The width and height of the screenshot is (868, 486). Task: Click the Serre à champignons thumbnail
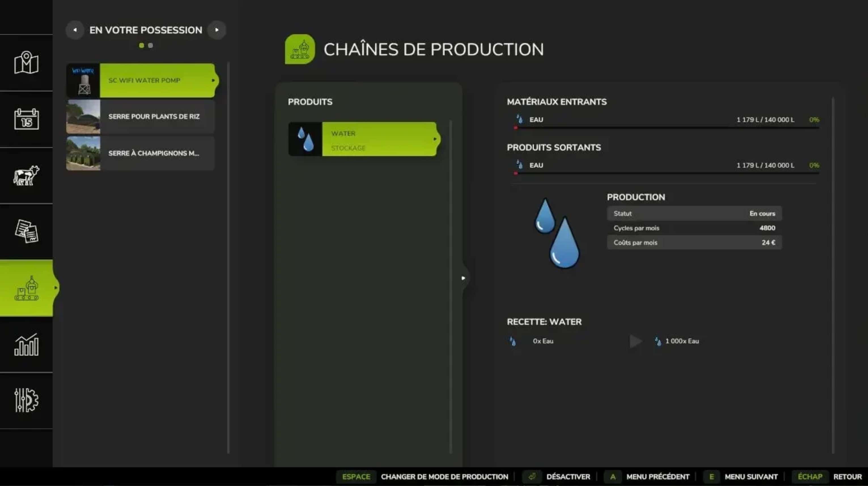83,153
